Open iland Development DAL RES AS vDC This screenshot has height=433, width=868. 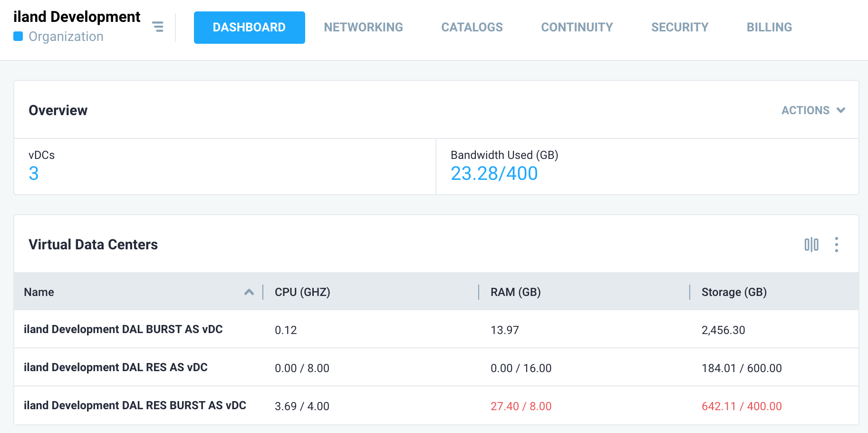pos(116,367)
